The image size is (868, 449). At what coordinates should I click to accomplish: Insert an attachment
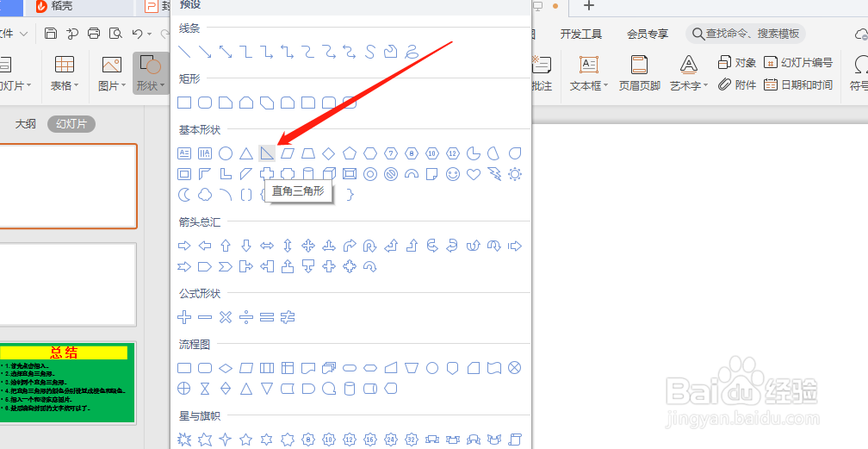pyautogui.click(x=737, y=84)
